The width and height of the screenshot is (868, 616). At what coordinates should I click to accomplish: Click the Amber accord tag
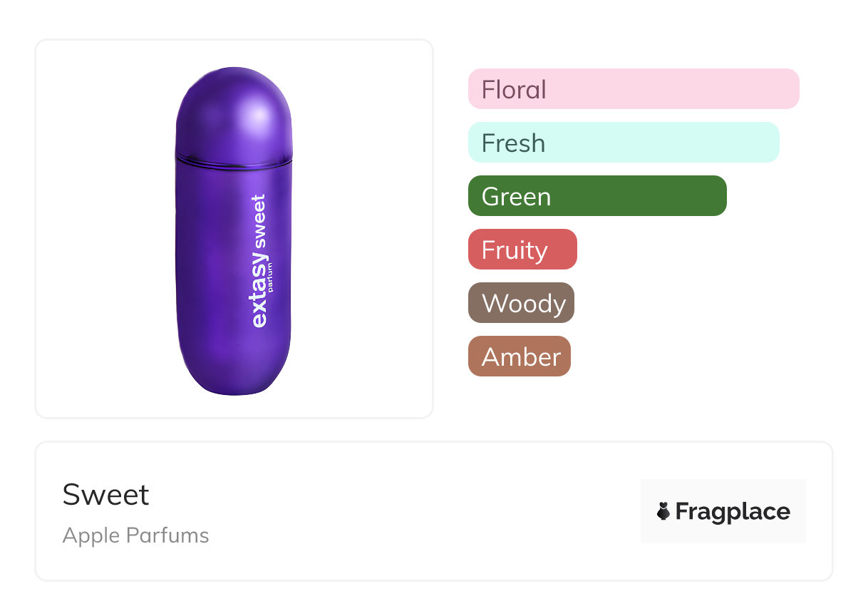(x=519, y=356)
